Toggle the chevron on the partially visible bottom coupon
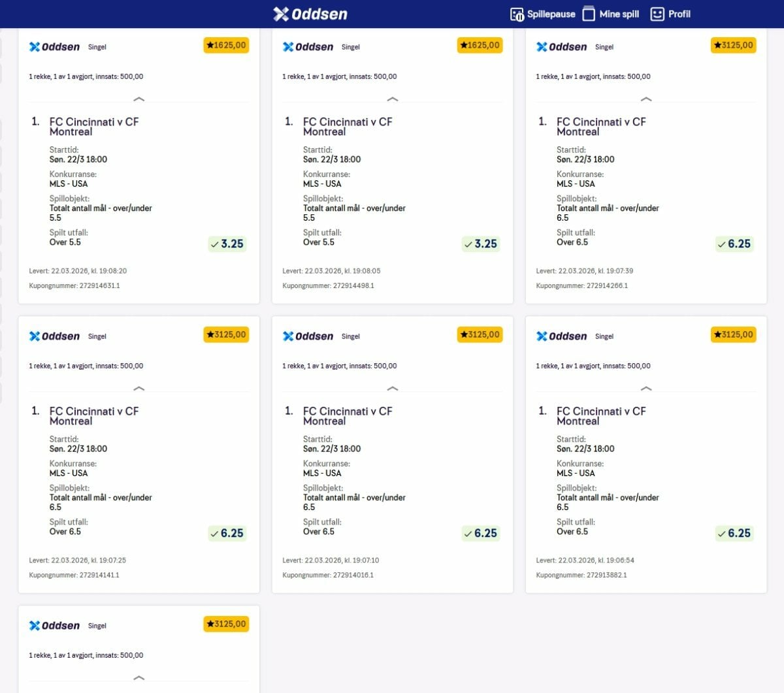This screenshot has width=784, height=693. 139,678
